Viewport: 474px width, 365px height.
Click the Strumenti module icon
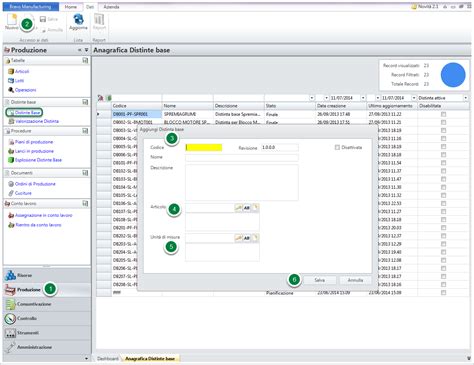[10, 333]
